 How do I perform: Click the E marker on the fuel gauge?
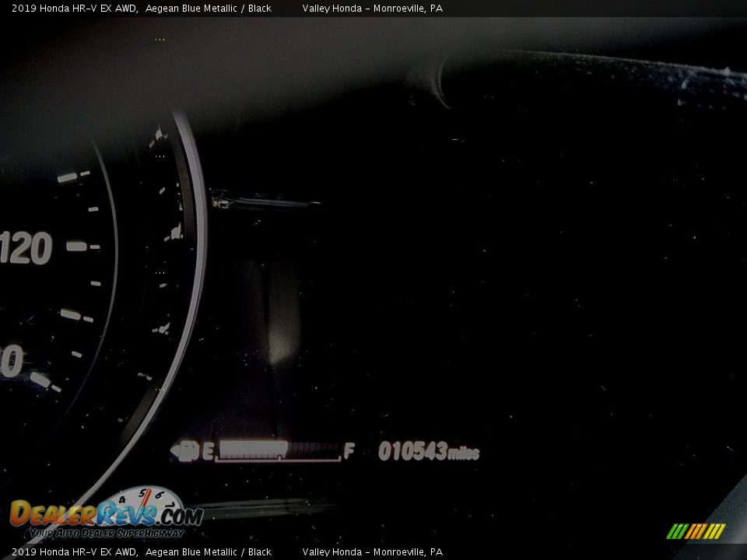pyautogui.click(x=207, y=449)
